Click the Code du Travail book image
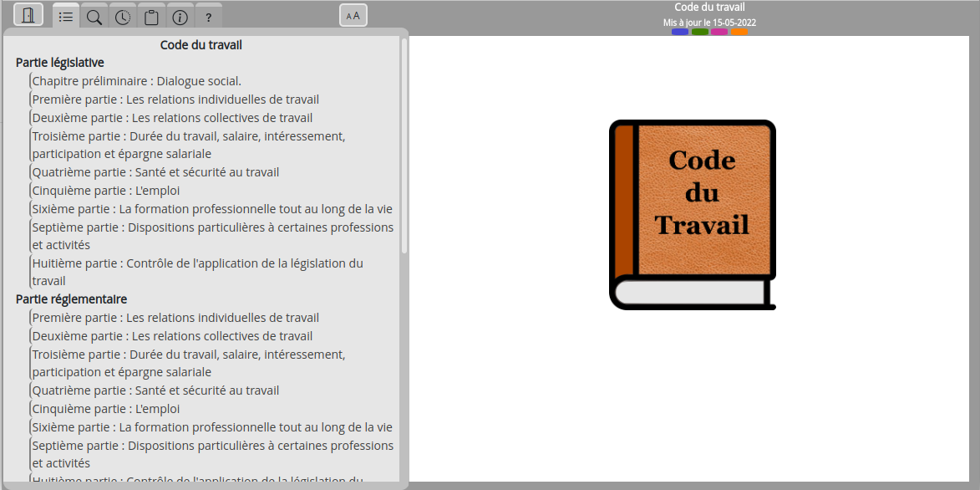 (x=693, y=214)
